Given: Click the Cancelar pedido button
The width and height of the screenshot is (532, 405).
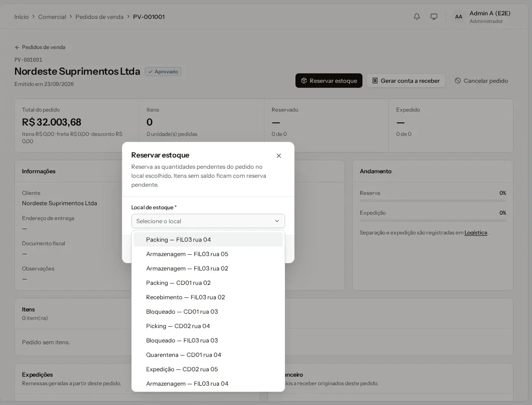Looking at the screenshot, I should [x=481, y=81].
